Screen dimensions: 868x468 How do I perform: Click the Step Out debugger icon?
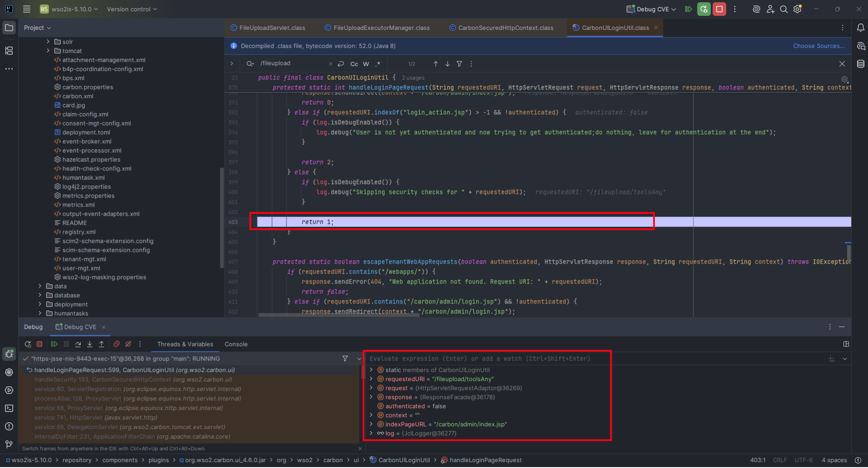click(x=102, y=344)
